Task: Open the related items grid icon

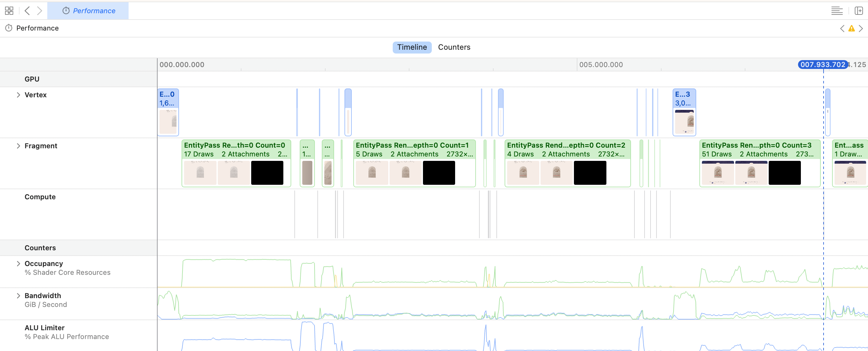Action: click(9, 11)
